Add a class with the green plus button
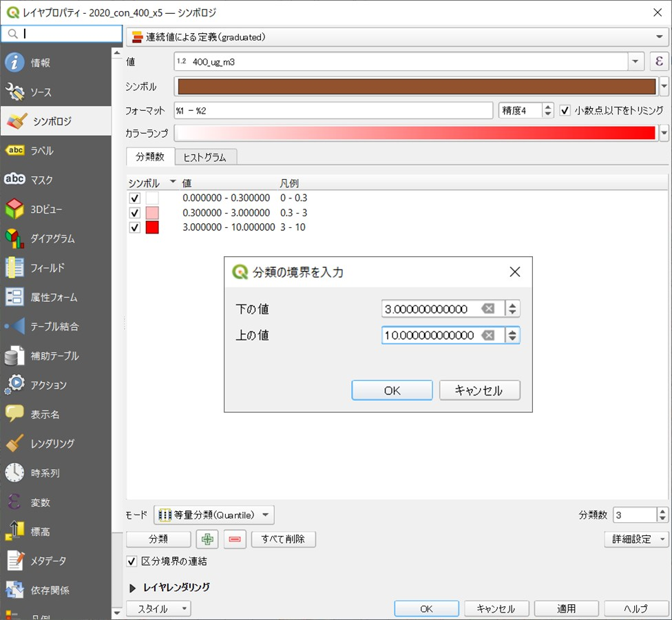This screenshot has height=620, width=672. tap(207, 539)
